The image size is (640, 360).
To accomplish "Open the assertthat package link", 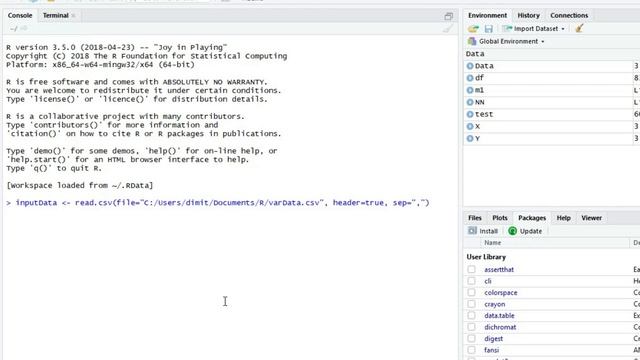I will click(x=499, y=269).
